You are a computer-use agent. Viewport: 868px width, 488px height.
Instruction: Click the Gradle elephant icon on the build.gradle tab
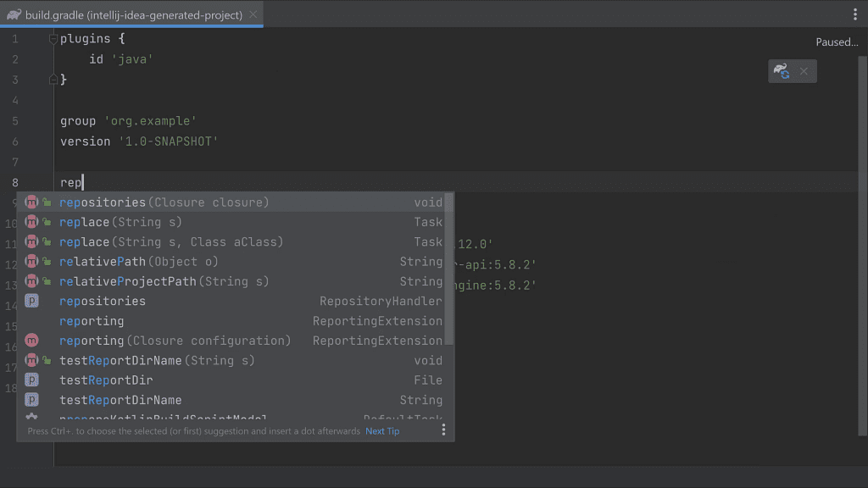click(14, 14)
